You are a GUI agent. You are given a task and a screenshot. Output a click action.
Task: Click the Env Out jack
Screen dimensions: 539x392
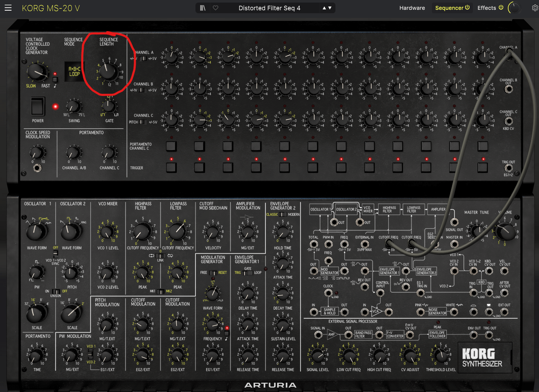[474, 335]
